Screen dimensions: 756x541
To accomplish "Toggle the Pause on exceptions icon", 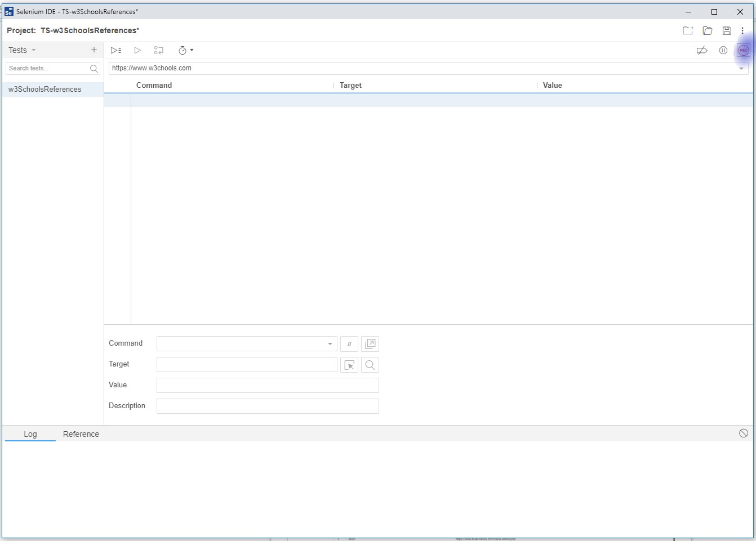I will point(723,50).
